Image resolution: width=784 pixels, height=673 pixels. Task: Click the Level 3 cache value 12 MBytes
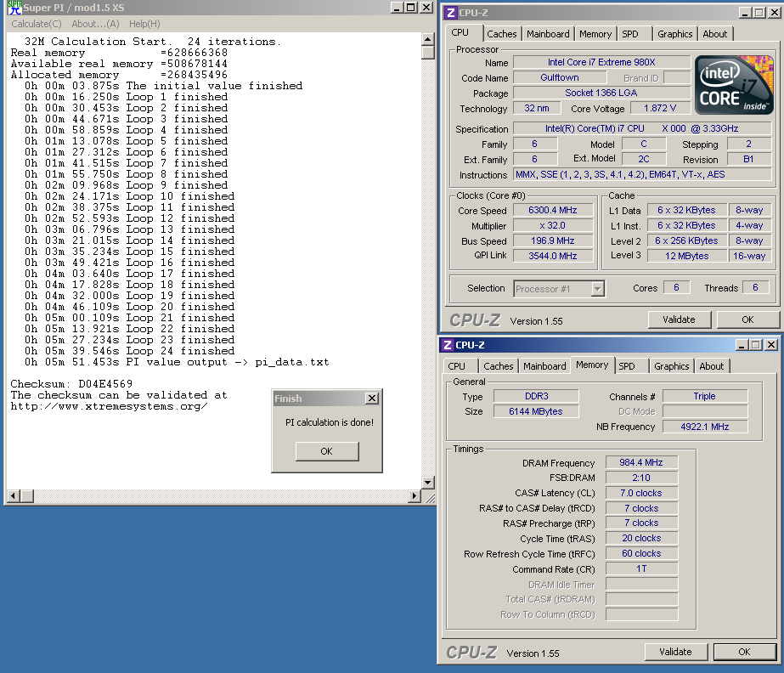point(686,256)
